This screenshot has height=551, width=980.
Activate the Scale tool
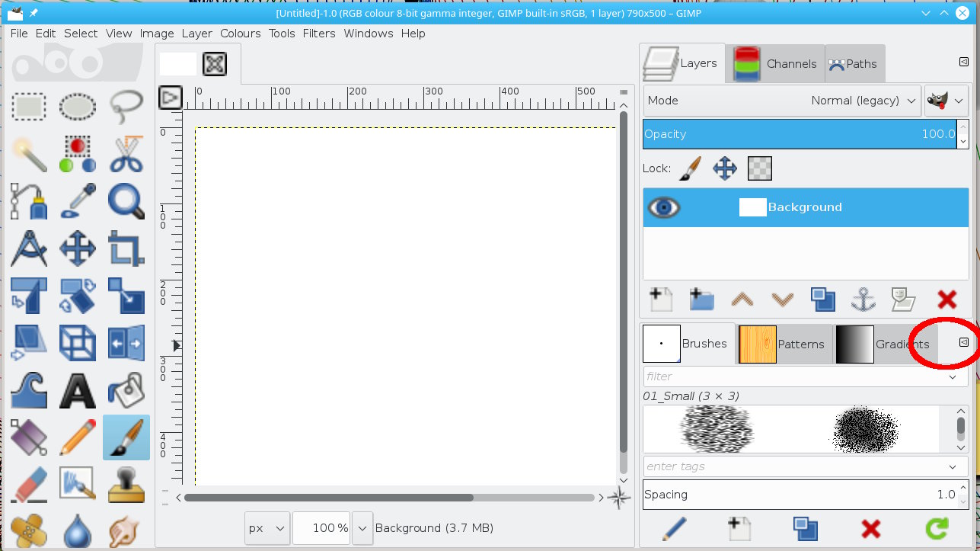click(x=126, y=296)
